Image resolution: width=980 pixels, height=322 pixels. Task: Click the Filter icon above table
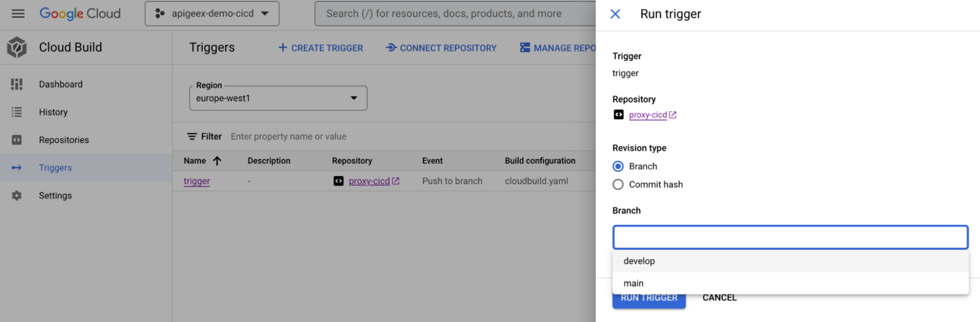tap(192, 137)
